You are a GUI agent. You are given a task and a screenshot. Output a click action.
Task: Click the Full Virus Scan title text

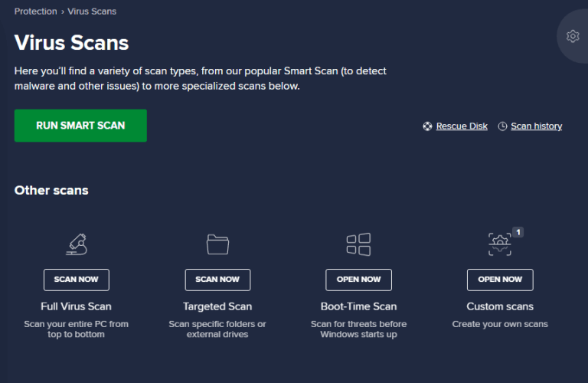click(76, 306)
